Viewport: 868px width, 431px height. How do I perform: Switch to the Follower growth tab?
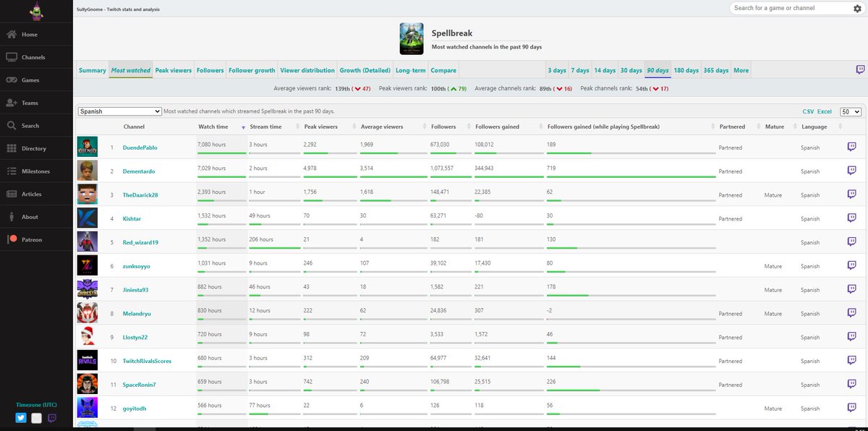[x=252, y=70]
